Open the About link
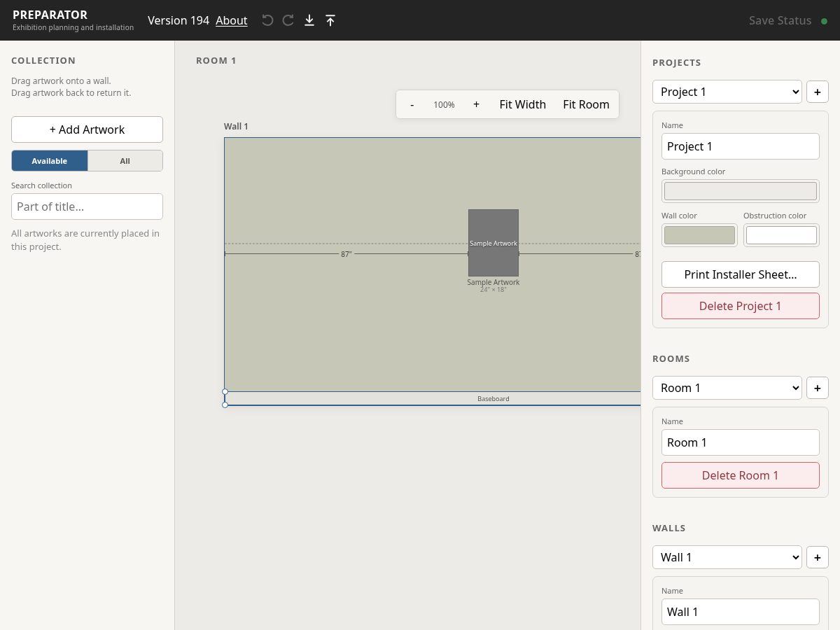The height and width of the screenshot is (630, 840). (232, 20)
